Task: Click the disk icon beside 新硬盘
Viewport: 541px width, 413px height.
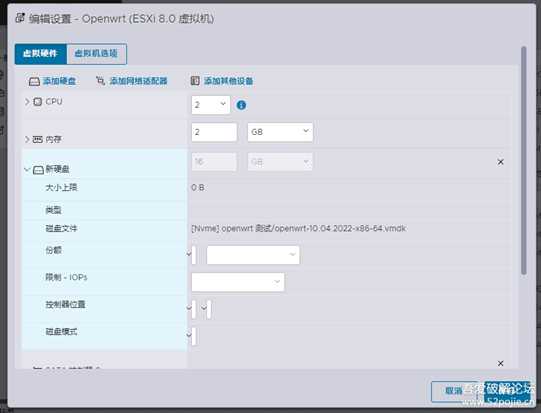Action: (x=38, y=170)
